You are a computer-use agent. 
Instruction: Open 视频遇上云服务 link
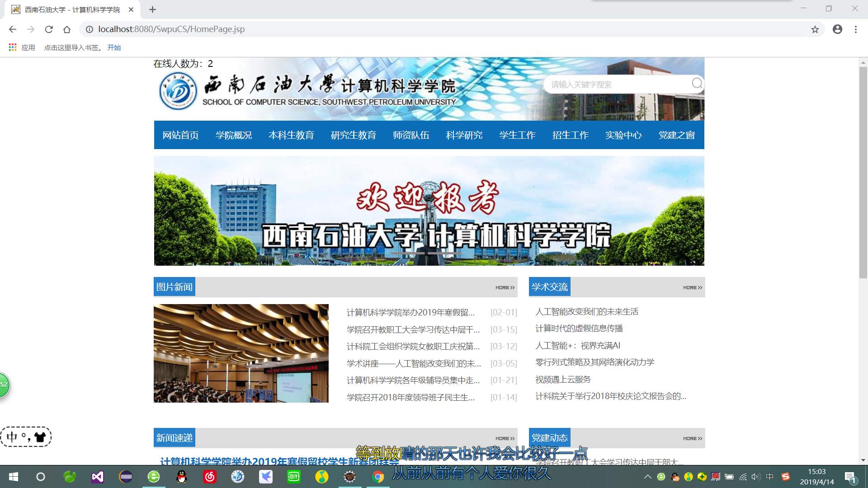[563, 379]
